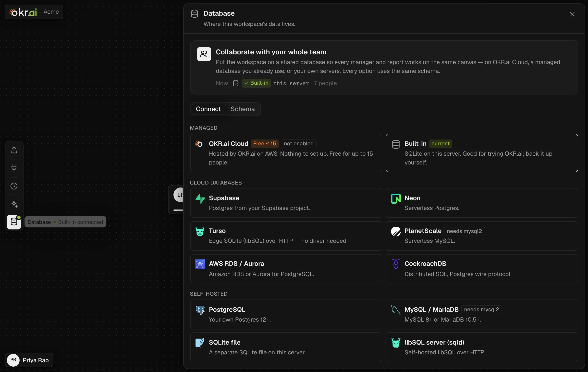Select the Built-in current database card
The height and width of the screenshot is (372, 588).
pos(481,153)
